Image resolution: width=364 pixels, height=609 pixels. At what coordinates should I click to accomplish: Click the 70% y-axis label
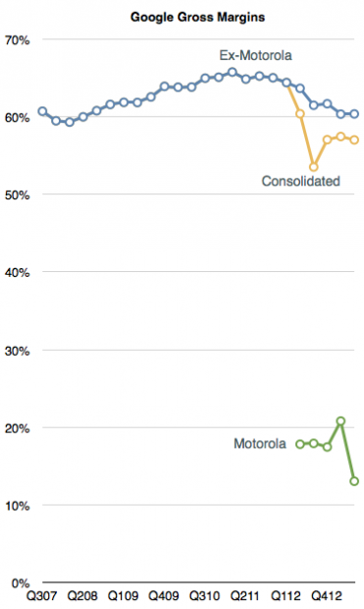point(17,40)
